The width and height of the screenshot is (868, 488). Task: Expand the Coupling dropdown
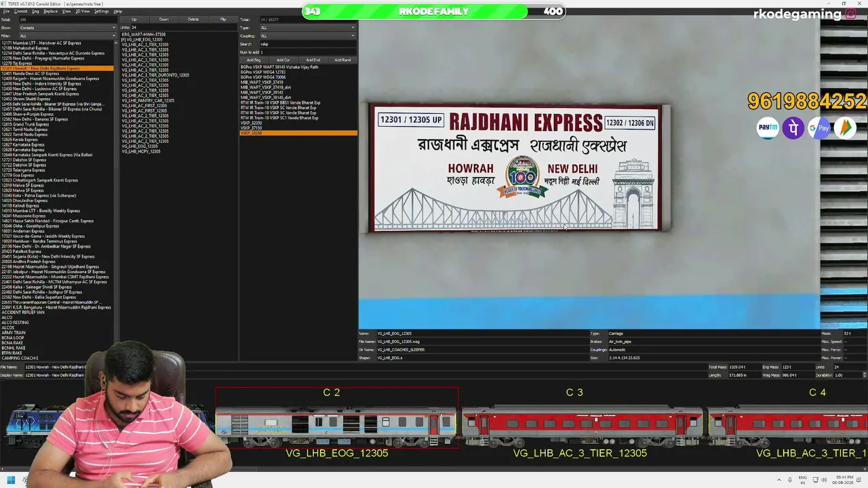point(308,36)
